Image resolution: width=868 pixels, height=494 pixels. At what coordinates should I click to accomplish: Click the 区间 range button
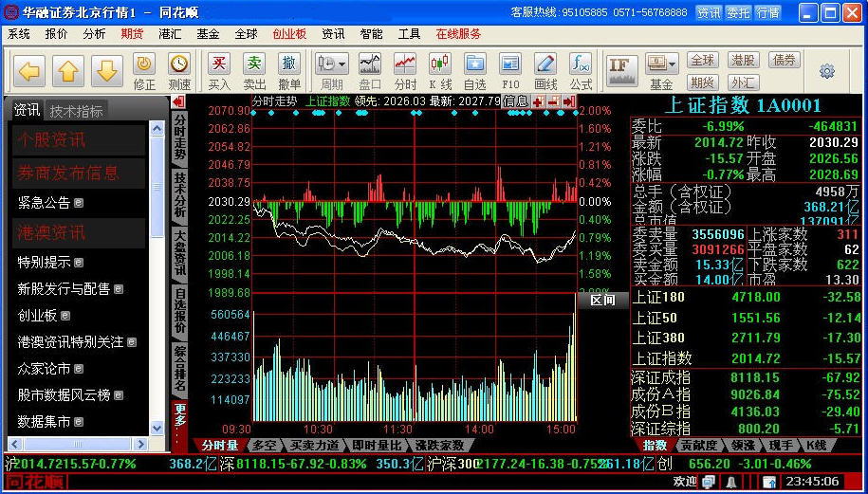point(602,301)
